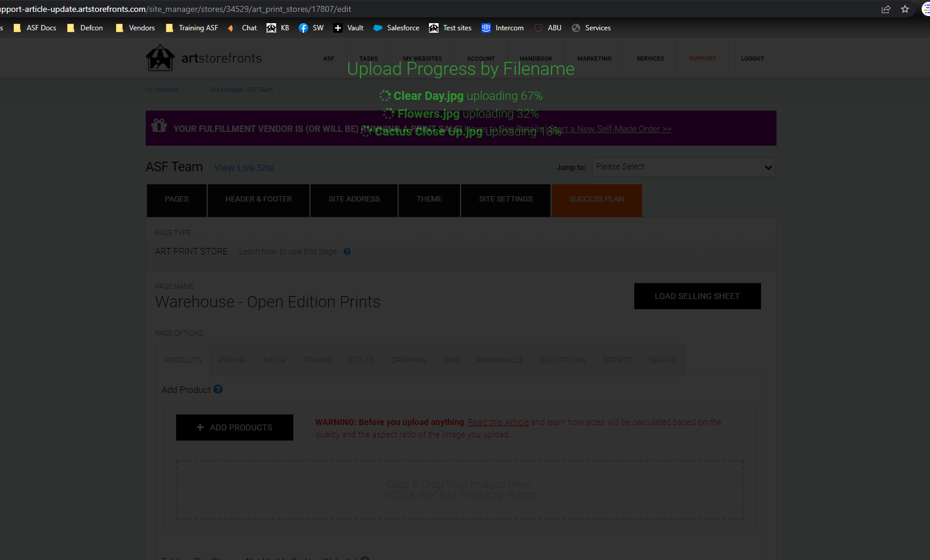930x560 pixels.
Task: Click Start a New Self-Made Order link
Action: (609, 129)
